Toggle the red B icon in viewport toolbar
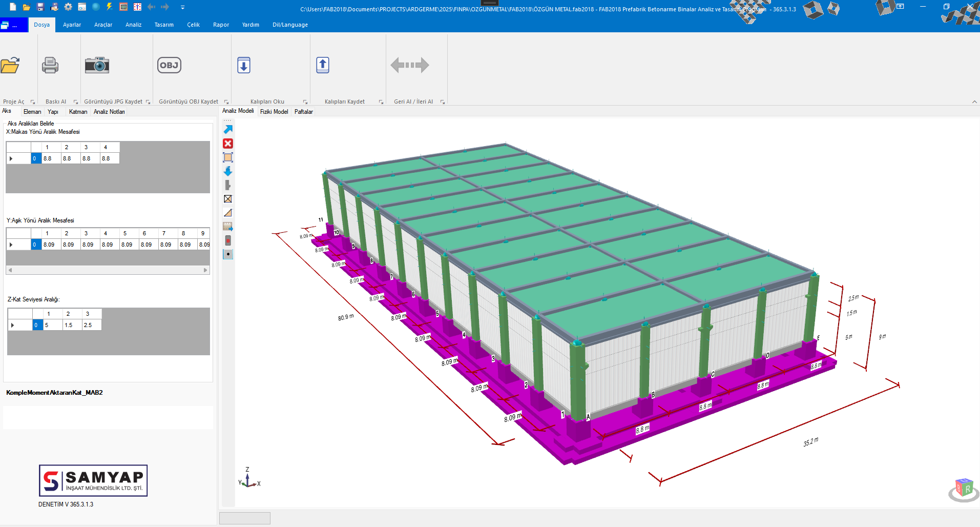Screen dimensions: 980x527 pos(228,240)
